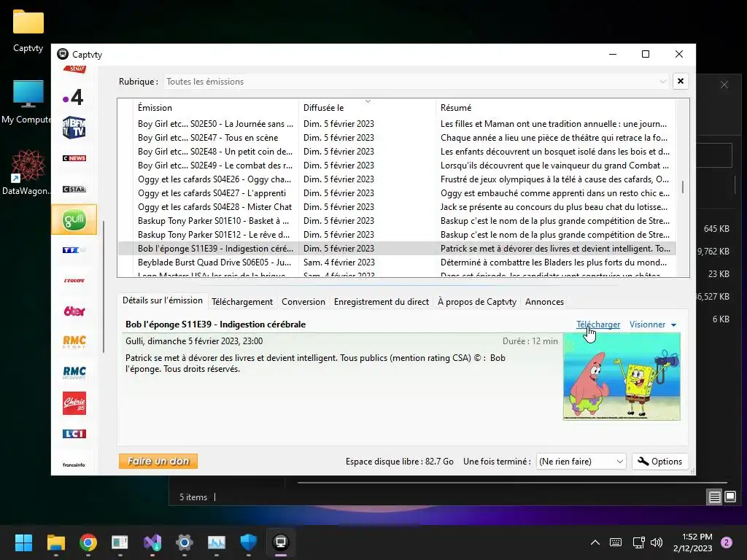Viewport: 747px width, 560px height.
Task: Switch to the Conversion tab
Action: click(303, 302)
